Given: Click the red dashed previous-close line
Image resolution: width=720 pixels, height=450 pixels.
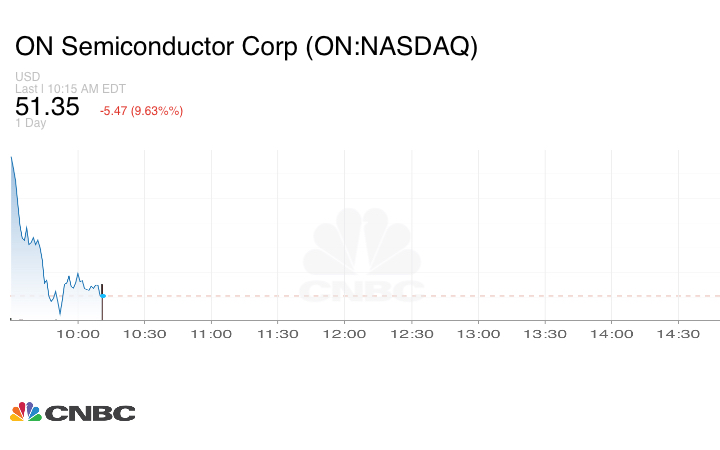Looking at the screenshot, I should 400,296.
